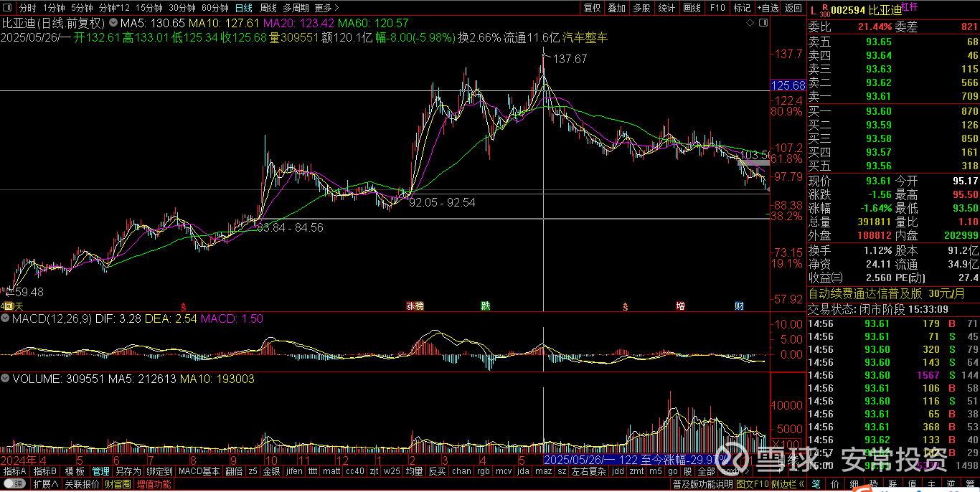Expand the main chart indicator arrow beside 比亚迪

pyautogui.click(x=113, y=23)
